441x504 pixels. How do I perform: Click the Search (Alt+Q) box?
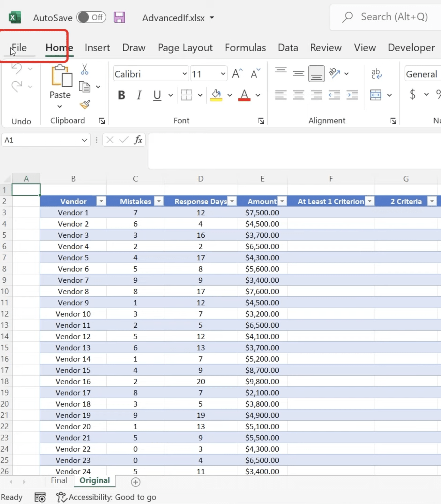click(x=386, y=17)
